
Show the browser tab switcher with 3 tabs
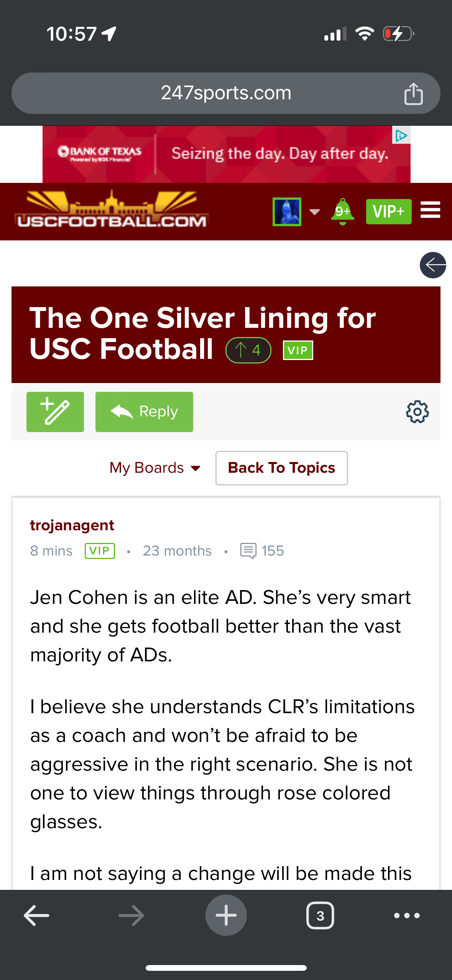click(x=320, y=915)
